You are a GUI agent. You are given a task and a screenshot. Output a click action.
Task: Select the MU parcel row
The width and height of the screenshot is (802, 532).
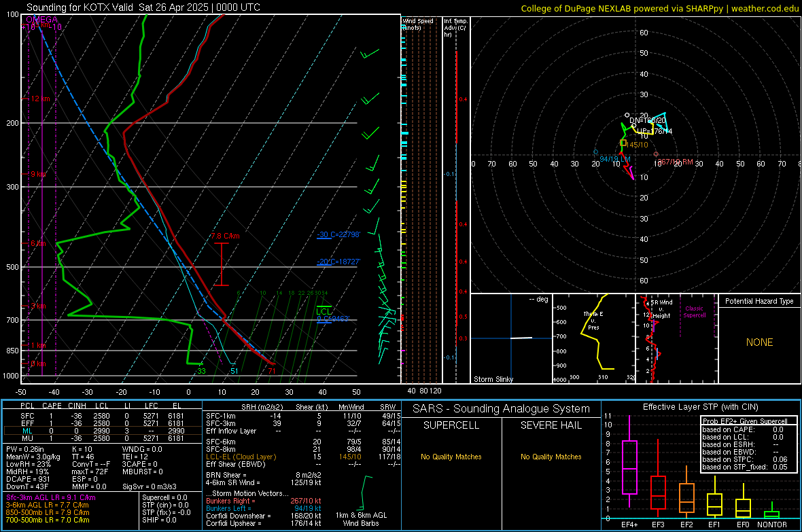click(103, 438)
